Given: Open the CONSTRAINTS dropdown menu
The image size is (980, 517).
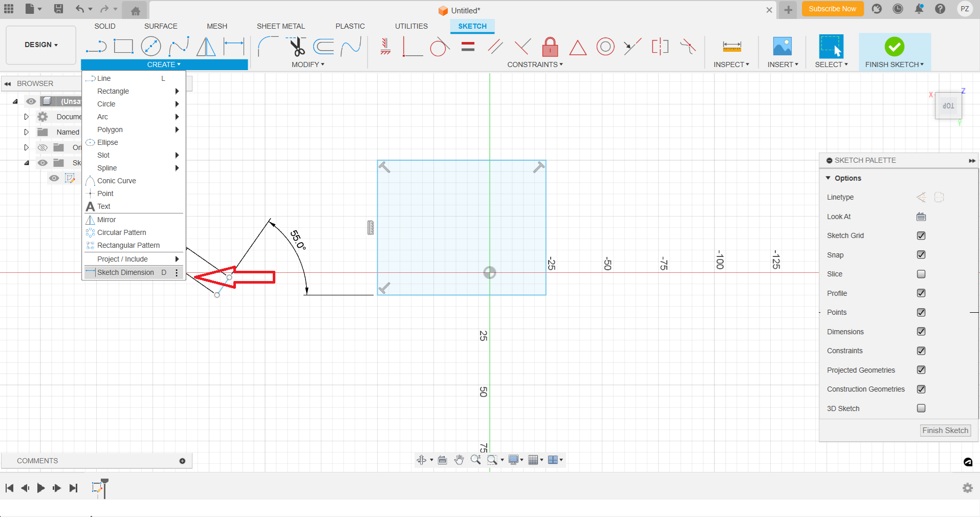Looking at the screenshot, I should click(x=535, y=64).
